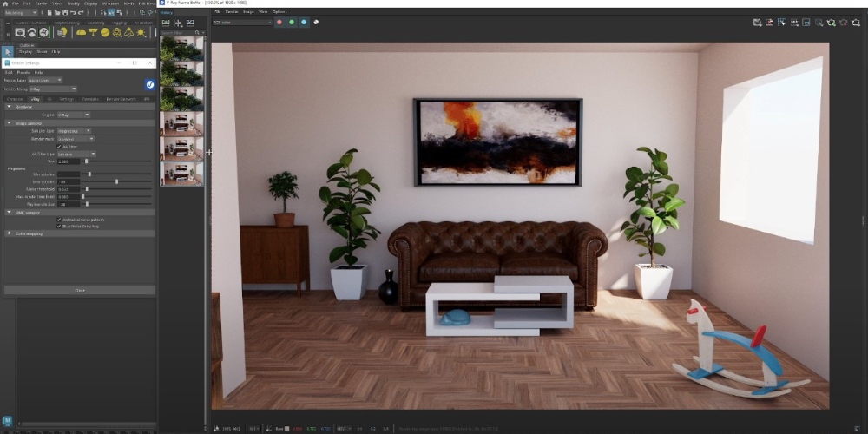The image size is (868, 434).
Task: Click the undo arrow icon
Action: 73,12
